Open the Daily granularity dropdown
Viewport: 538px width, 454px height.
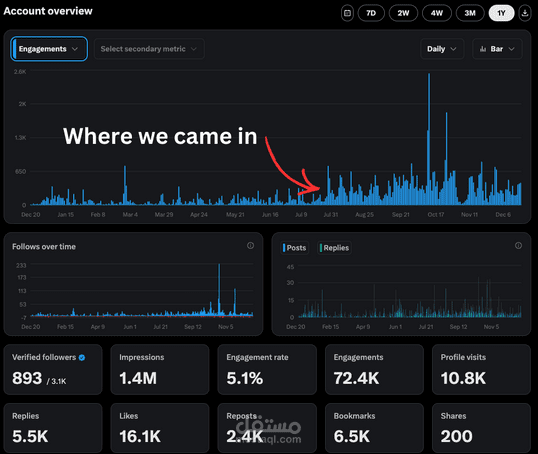tap(442, 49)
